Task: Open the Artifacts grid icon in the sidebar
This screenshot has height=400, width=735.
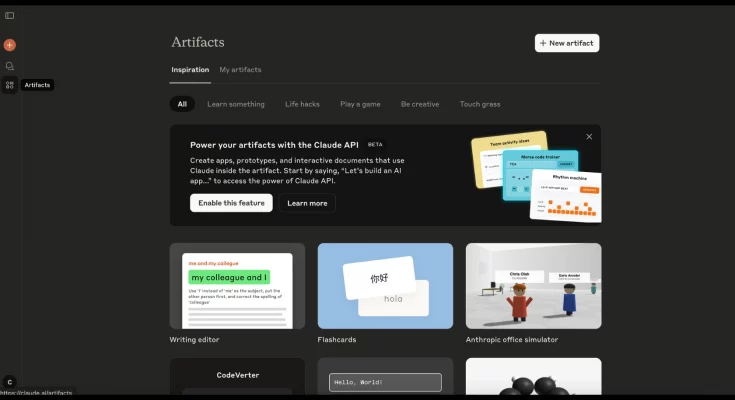Action: (x=9, y=85)
